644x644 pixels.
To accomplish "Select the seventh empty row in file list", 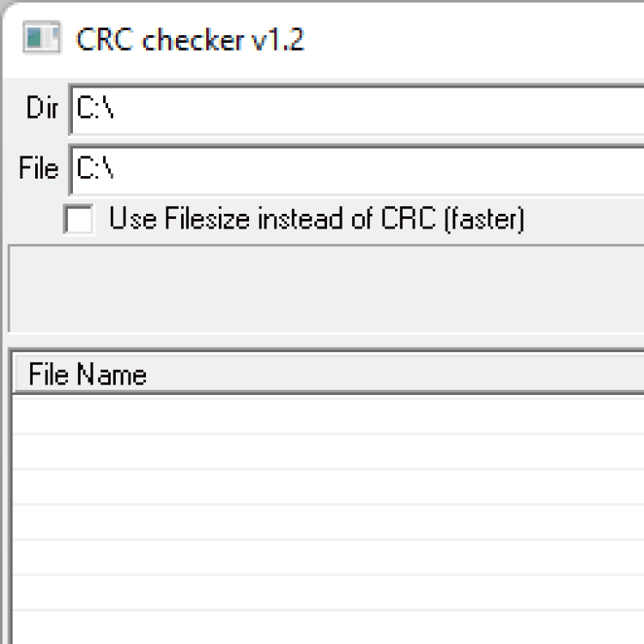I will (x=326, y=627).
